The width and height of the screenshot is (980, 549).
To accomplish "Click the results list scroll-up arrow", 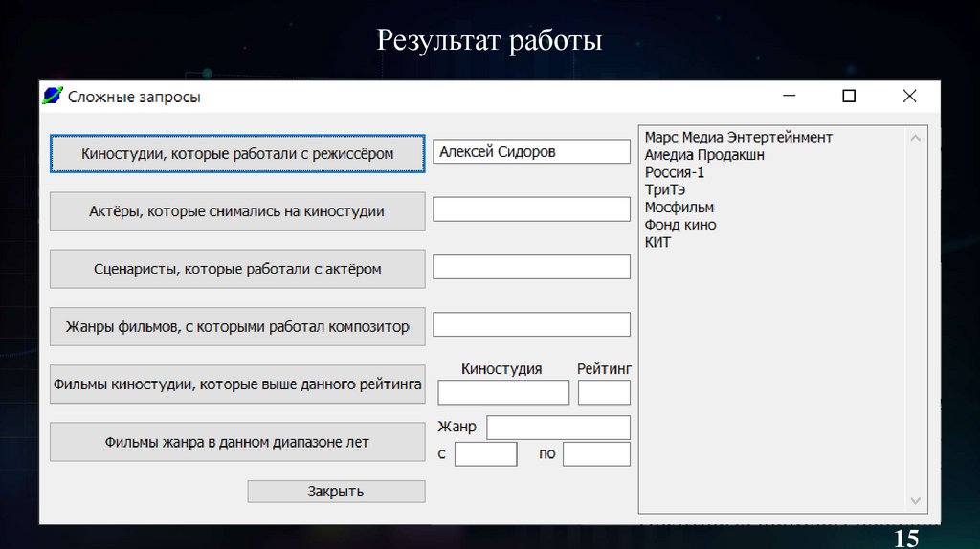I will [915, 138].
